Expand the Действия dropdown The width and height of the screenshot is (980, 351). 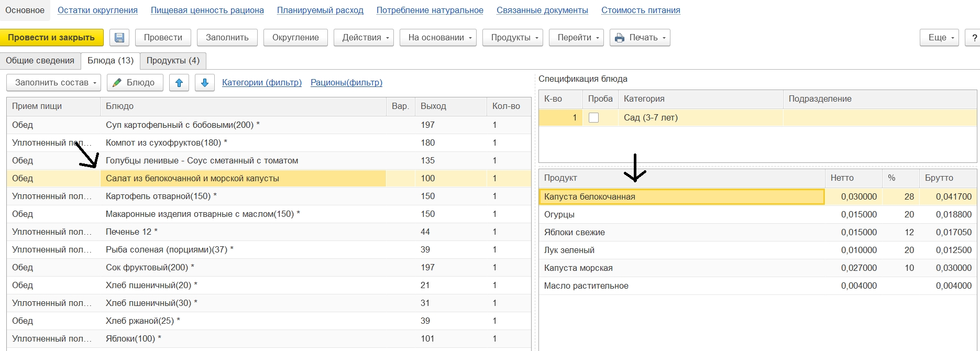(x=364, y=38)
